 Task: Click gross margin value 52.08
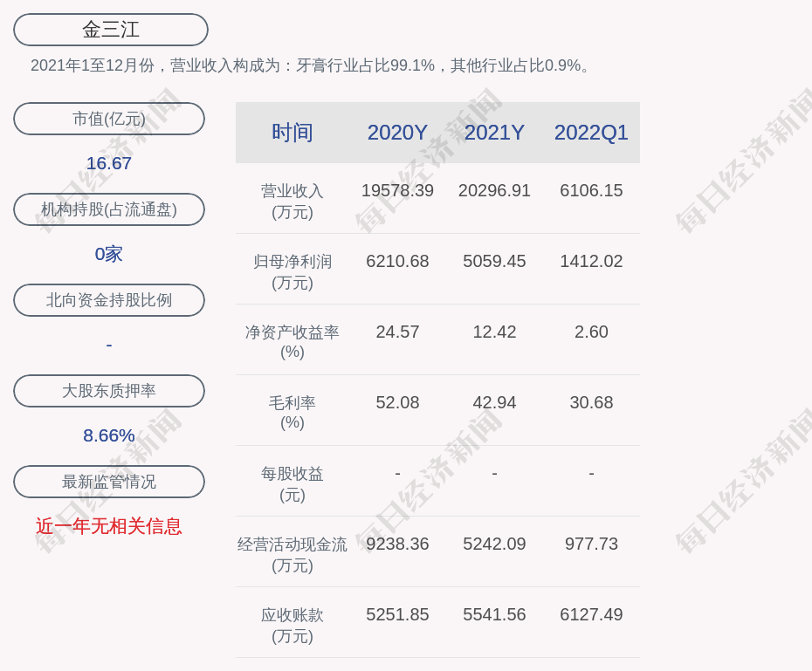point(397,402)
